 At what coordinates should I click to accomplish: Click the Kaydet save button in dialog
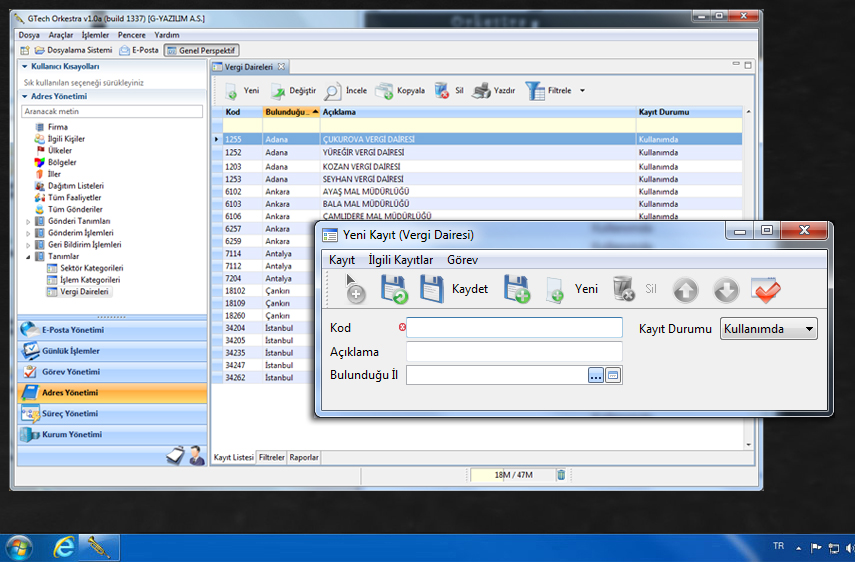click(x=455, y=289)
